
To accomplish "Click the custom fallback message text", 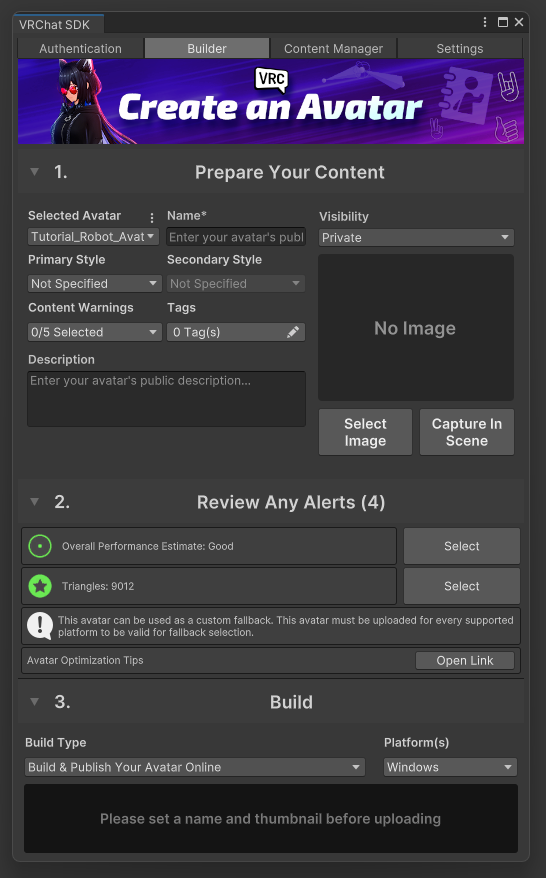I will click(x=286, y=626).
